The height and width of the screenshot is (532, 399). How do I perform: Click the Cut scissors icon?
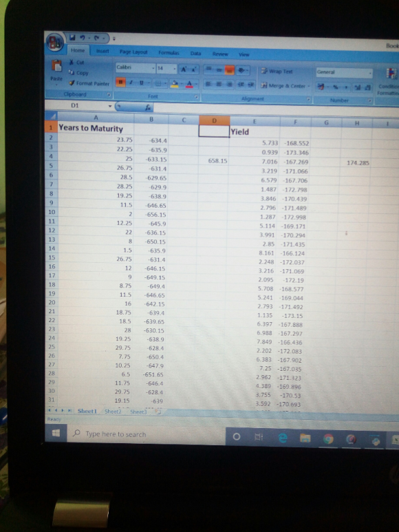71,62
